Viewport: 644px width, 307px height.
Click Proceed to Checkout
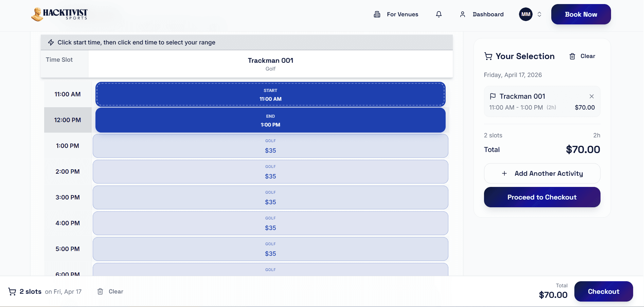point(542,197)
